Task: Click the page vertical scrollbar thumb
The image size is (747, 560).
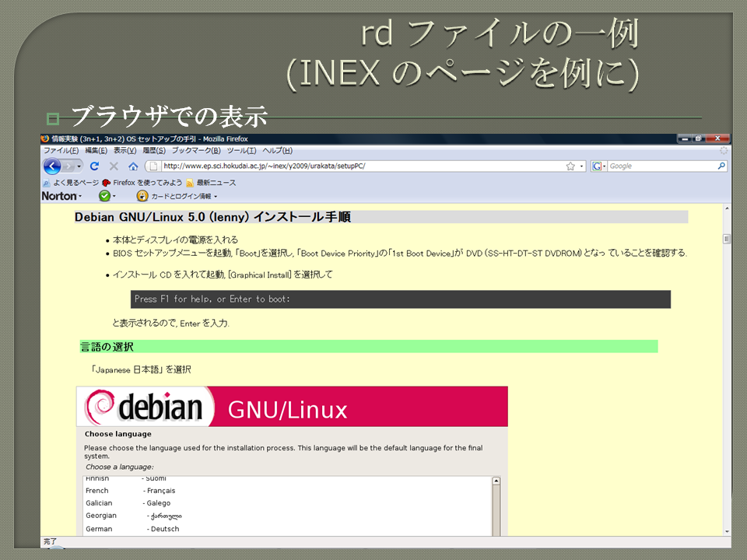Action: (727, 239)
